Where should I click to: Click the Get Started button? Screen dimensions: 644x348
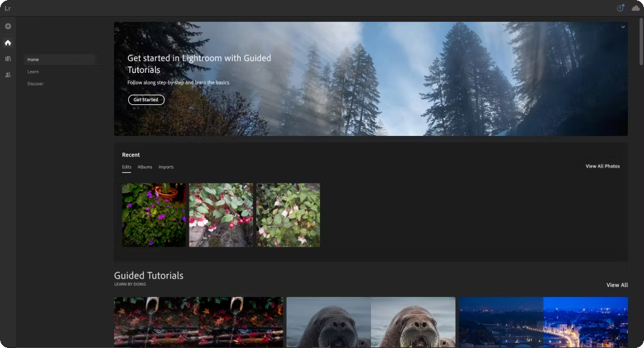[146, 100]
